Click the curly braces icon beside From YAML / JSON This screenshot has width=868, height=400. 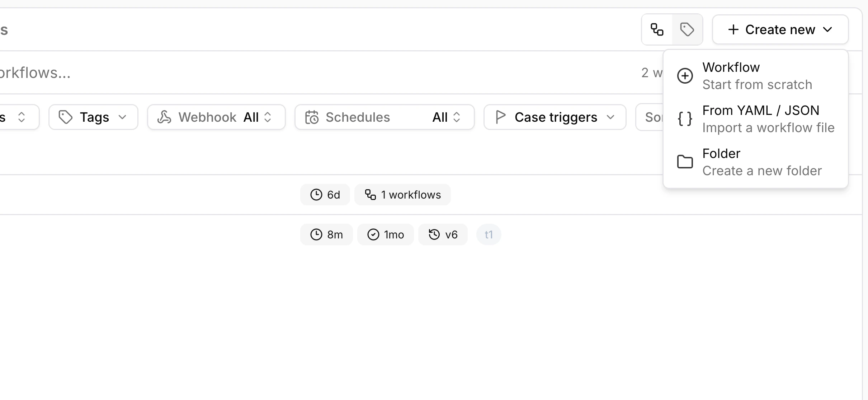(685, 118)
